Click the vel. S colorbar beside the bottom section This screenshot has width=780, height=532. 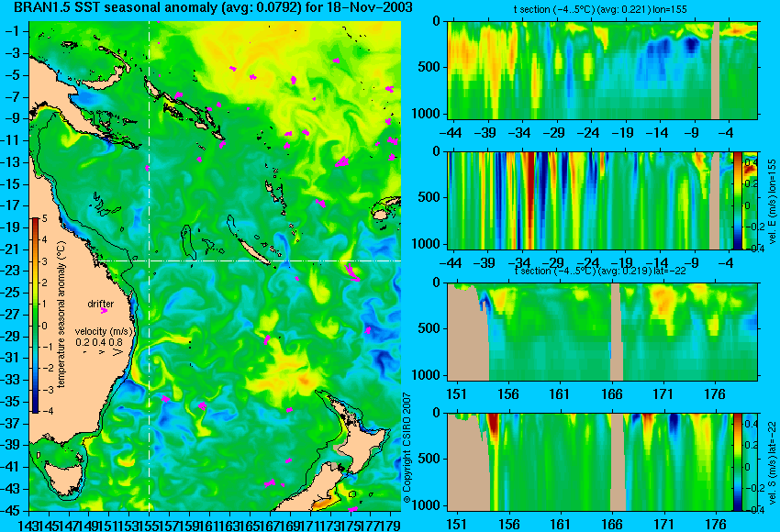tap(737, 462)
